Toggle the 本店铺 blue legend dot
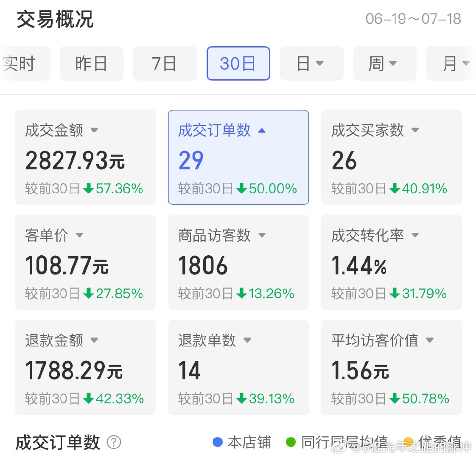 point(218,442)
